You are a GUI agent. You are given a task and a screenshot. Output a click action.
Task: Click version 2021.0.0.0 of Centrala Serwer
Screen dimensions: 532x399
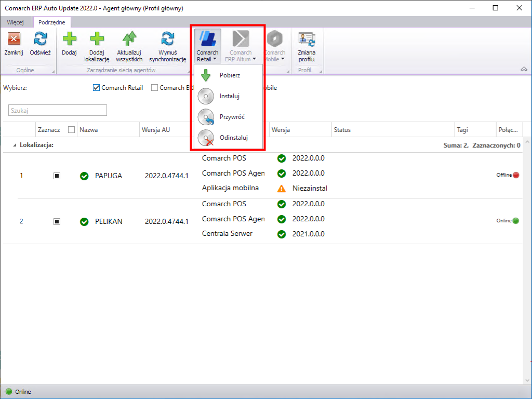(309, 234)
